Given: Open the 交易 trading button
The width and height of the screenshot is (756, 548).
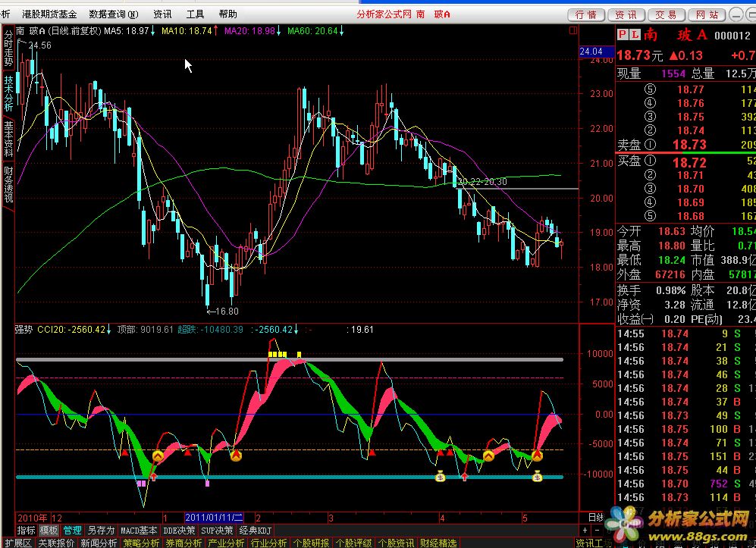Looking at the screenshot, I should point(666,15).
